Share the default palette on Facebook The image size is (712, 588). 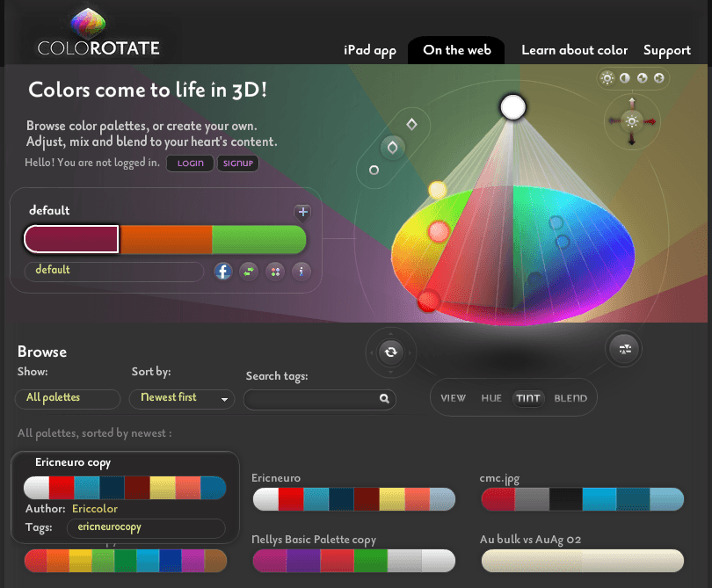pyautogui.click(x=223, y=272)
